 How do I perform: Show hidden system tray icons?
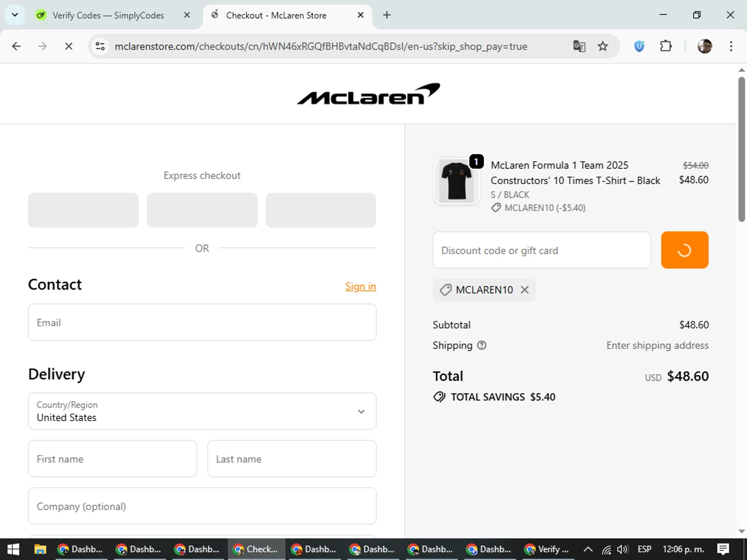pyautogui.click(x=588, y=549)
